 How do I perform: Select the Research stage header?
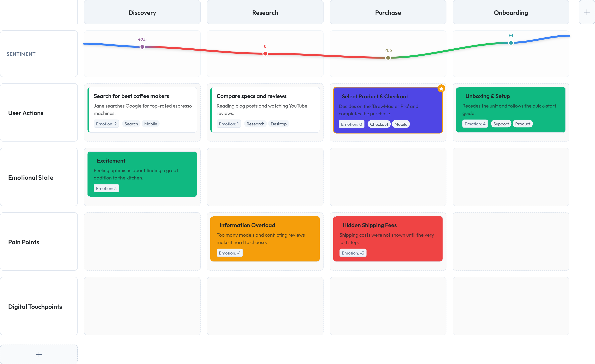click(265, 13)
